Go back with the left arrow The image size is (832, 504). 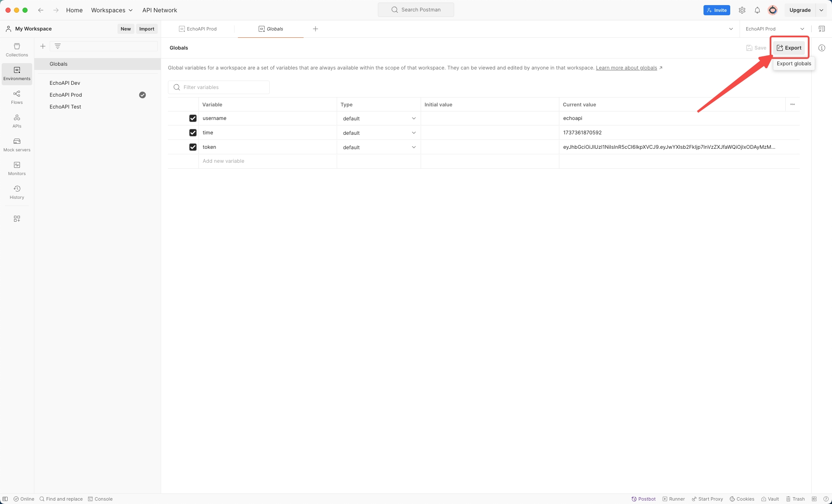pos(41,10)
